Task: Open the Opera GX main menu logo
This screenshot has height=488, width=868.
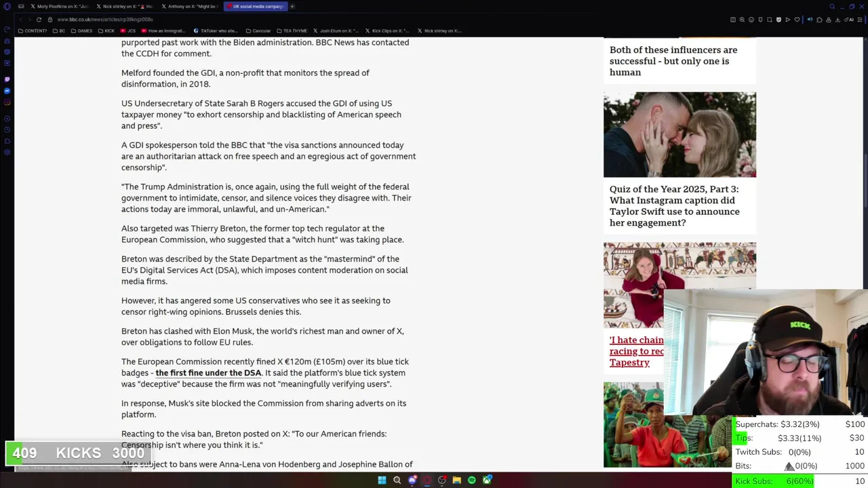Action: pos(7,6)
